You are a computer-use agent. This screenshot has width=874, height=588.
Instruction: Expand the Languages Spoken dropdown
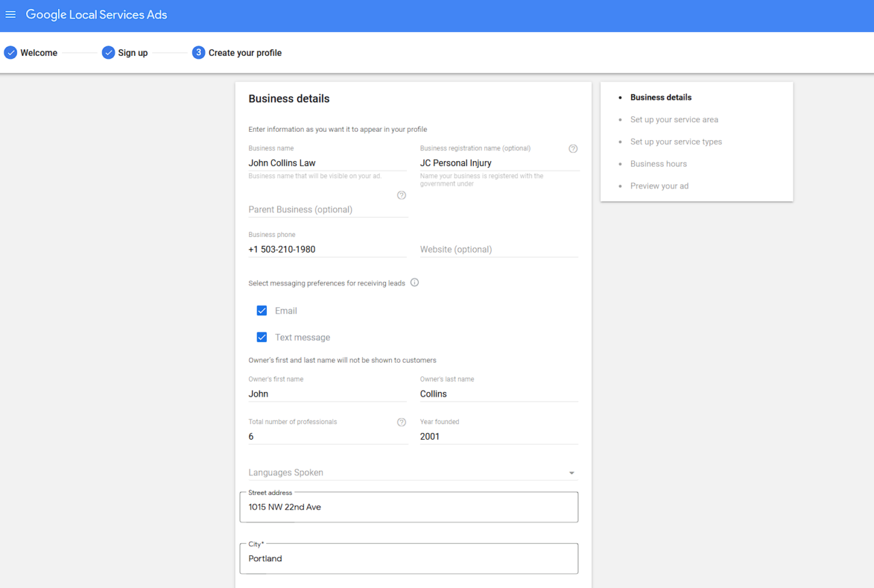(x=413, y=473)
